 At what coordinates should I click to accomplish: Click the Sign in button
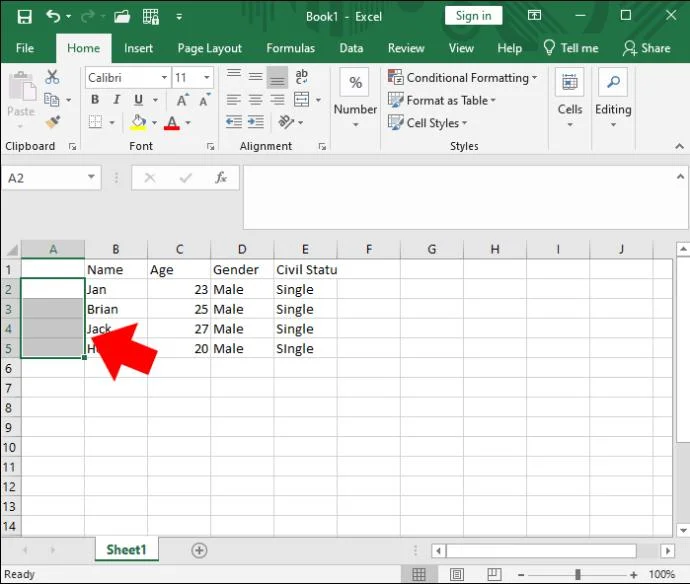point(473,16)
